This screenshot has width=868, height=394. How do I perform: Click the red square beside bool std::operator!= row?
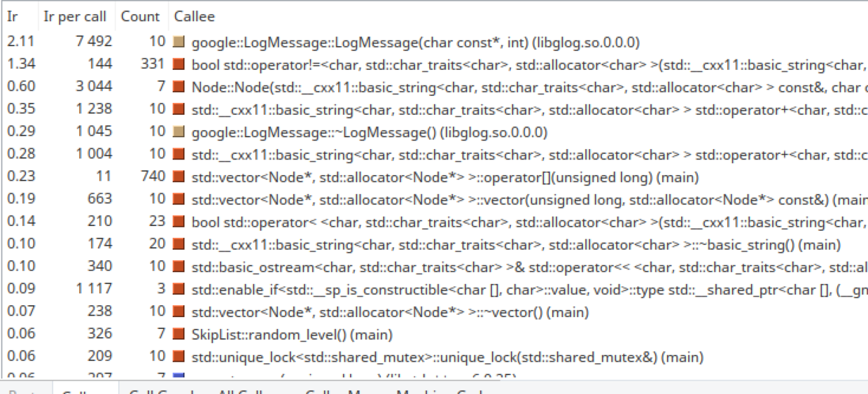[179, 64]
